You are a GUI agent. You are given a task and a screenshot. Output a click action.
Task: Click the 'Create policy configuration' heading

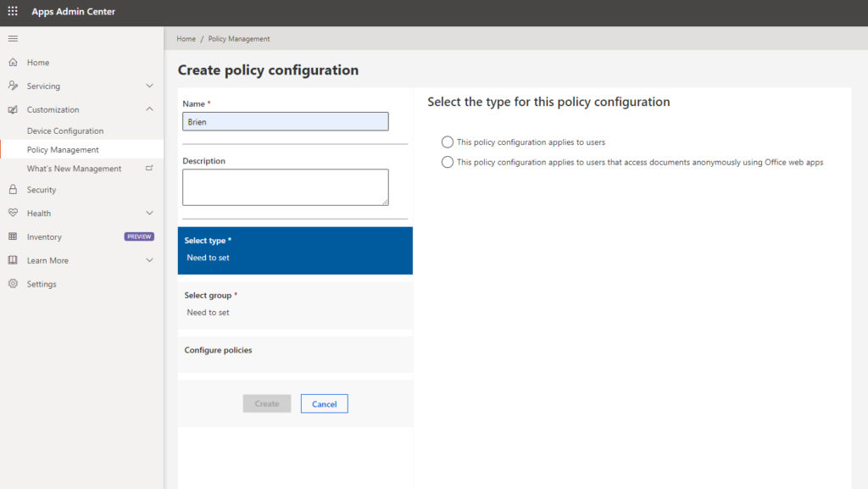[268, 69]
